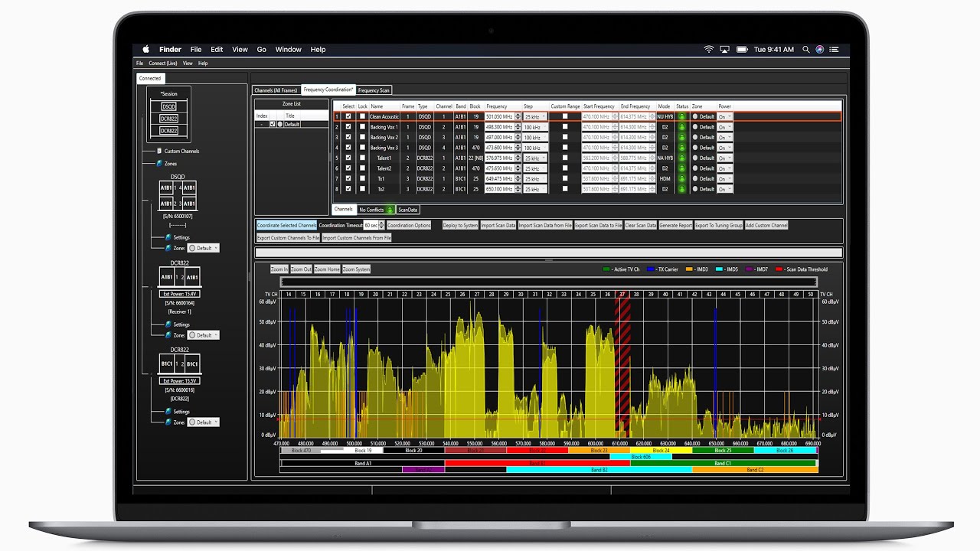Click the Add Custom Channel button

[x=766, y=226]
